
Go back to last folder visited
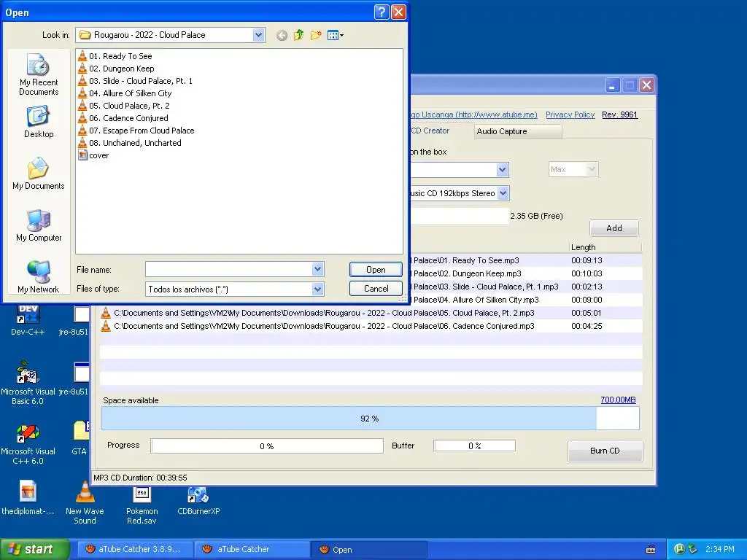click(282, 35)
